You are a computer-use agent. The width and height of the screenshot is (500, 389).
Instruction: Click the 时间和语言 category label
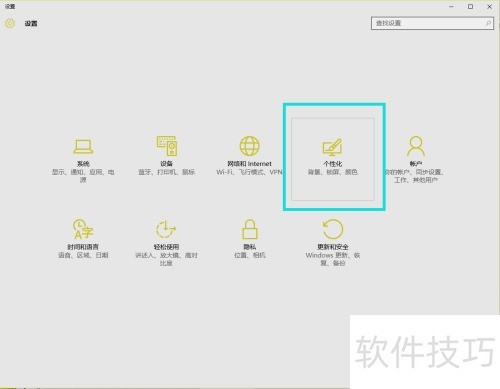pyautogui.click(x=83, y=247)
